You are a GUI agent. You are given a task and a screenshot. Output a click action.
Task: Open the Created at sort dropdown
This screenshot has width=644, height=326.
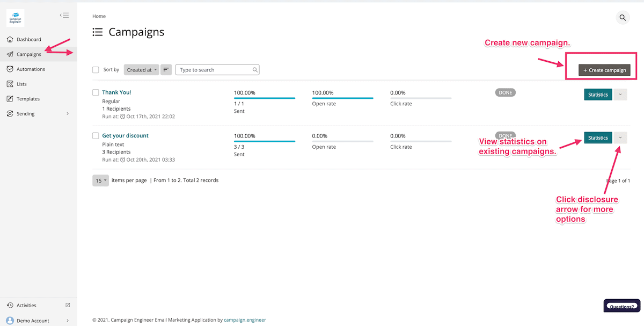point(142,70)
